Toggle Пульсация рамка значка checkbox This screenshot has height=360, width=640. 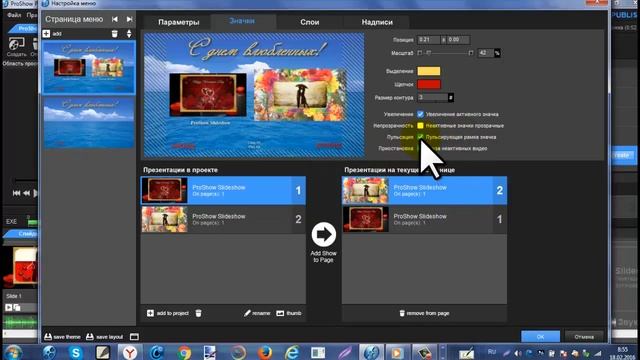pos(420,137)
